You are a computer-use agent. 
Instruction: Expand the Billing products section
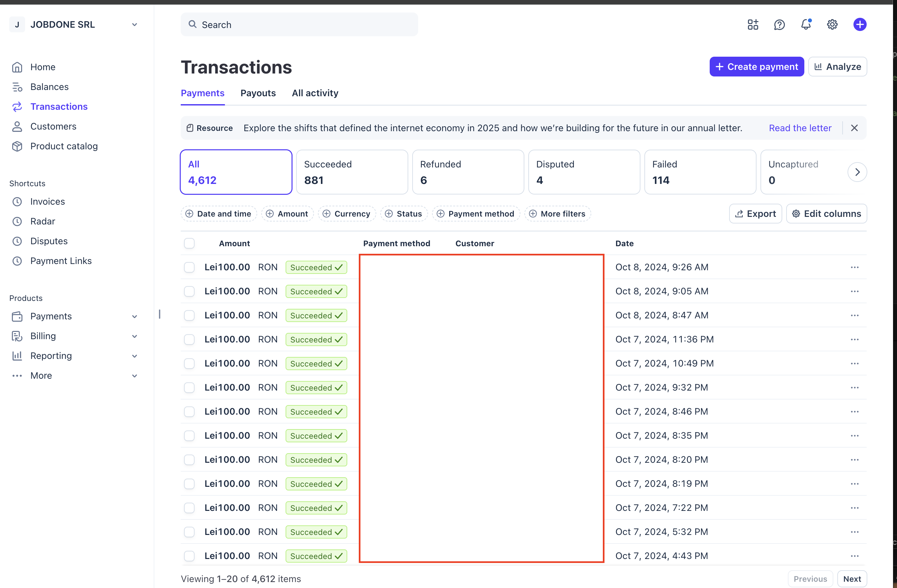(134, 336)
